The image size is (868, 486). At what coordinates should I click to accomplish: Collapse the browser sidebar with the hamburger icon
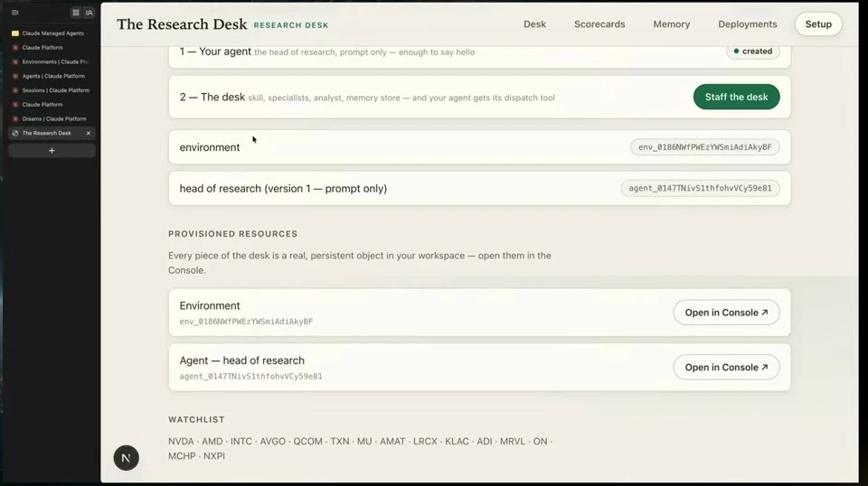[x=15, y=12]
